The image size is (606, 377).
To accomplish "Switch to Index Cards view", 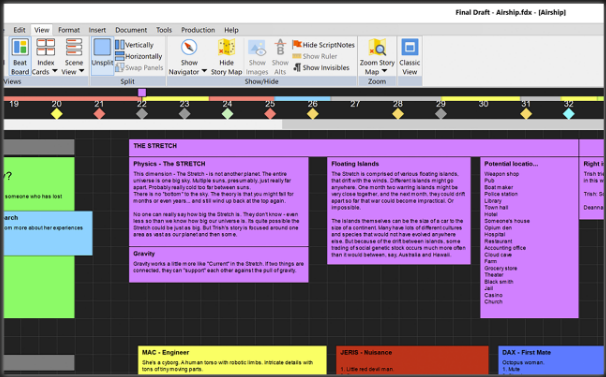I will pyautogui.click(x=45, y=56).
